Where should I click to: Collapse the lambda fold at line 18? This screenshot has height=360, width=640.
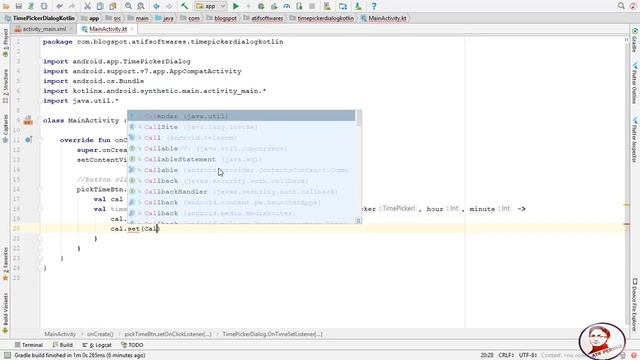pos(40,209)
